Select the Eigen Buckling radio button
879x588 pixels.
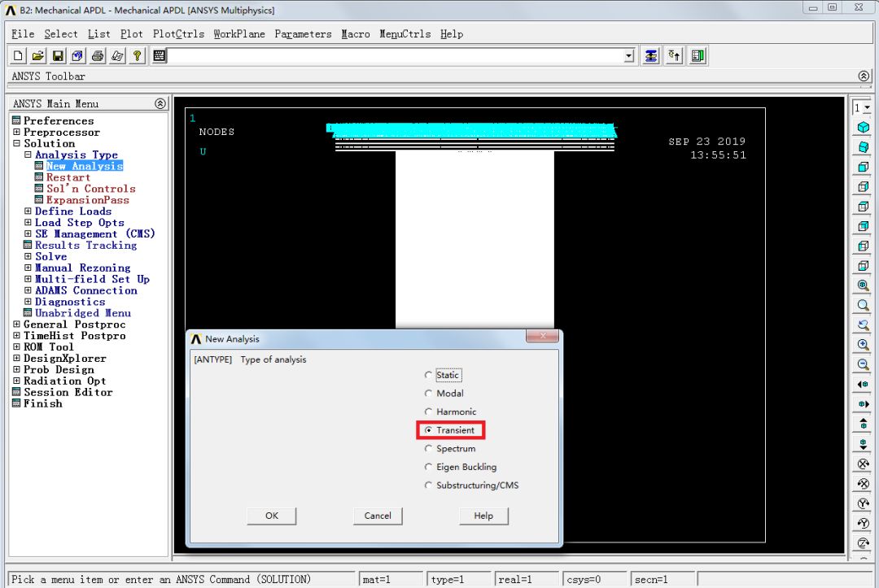[429, 467]
